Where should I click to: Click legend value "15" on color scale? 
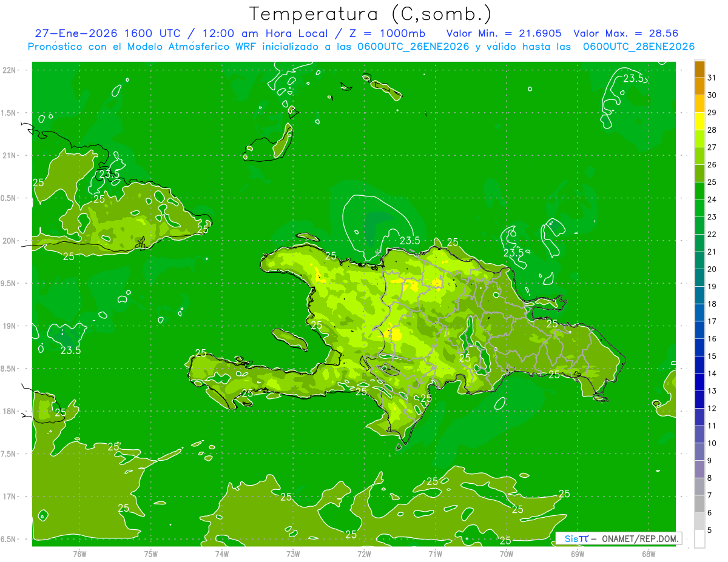tap(712, 356)
